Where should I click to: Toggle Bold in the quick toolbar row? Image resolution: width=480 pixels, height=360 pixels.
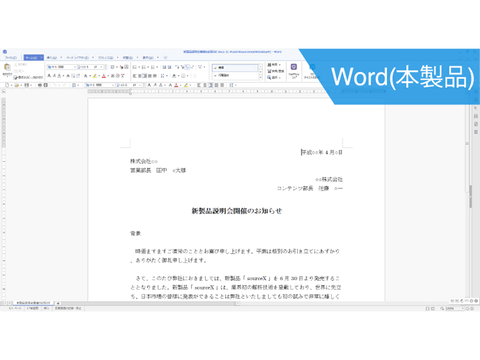pyautogui.click(x=149, y=85)
